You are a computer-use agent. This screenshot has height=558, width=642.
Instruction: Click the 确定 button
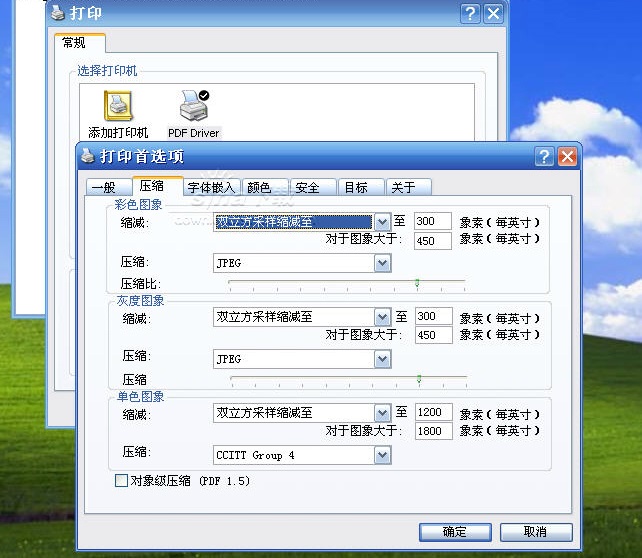point(455,532)
